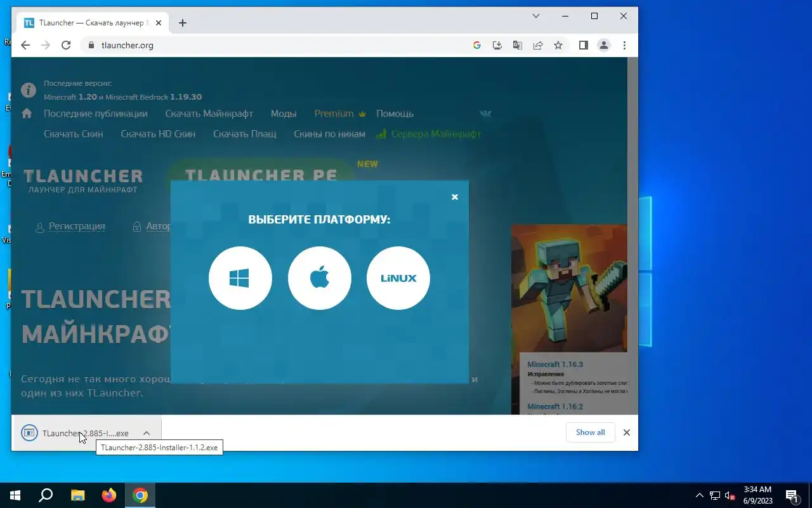Click the address bar with tlauncher.org
This screenshot has height=508, width=812.
coord(279,45)
